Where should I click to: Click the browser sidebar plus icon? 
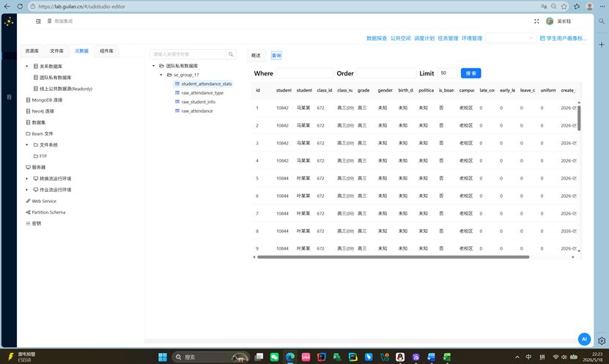[x=602, y=45]
